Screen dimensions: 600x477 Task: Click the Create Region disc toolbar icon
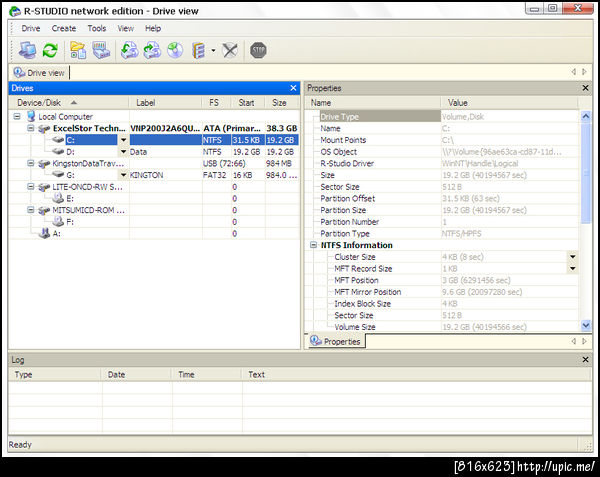[175, 50]
